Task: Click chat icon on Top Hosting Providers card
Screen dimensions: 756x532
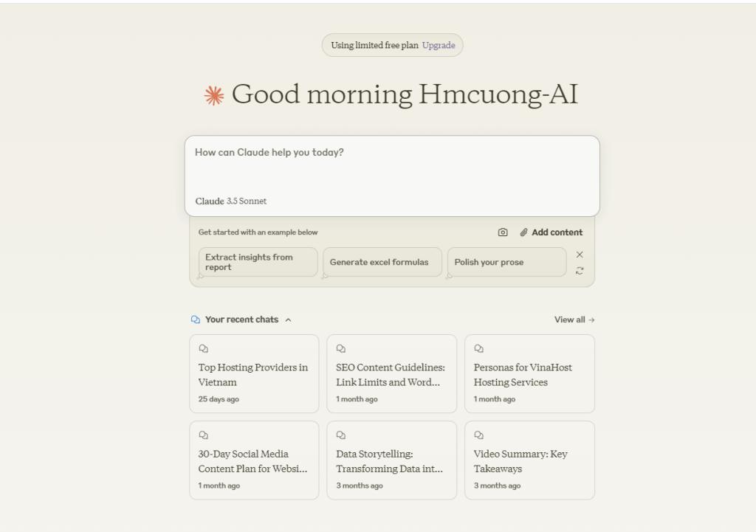Action: 204,349
